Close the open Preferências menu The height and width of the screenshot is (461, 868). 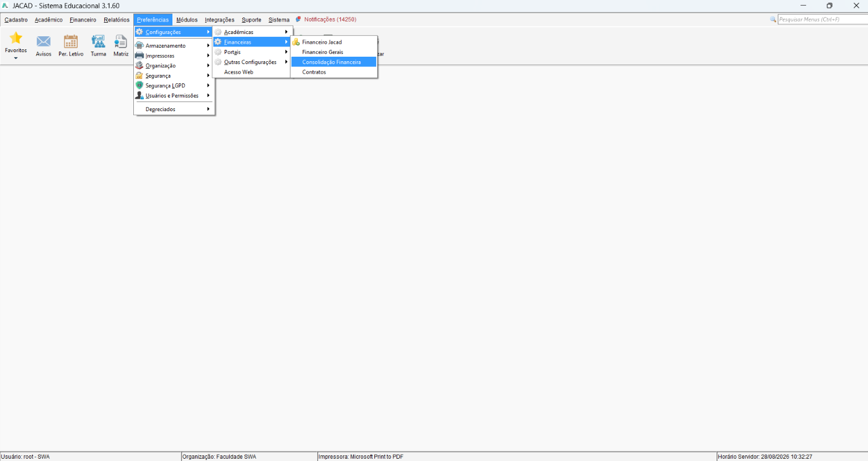153,20
